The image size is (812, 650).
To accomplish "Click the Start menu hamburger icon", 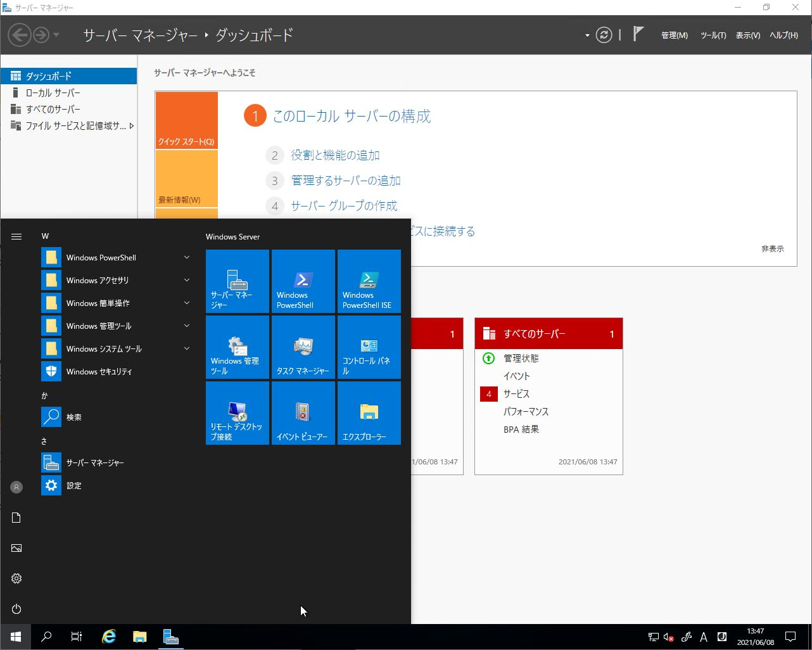I will (x=16, y=236).
